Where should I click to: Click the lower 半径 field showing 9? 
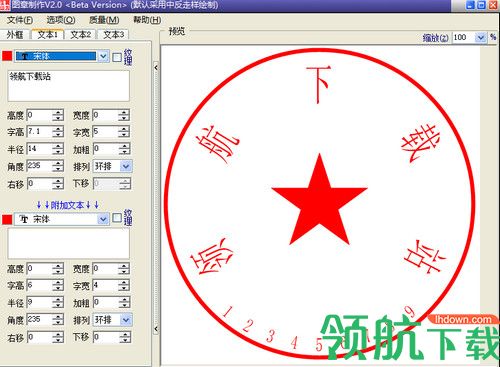(39, 302)
